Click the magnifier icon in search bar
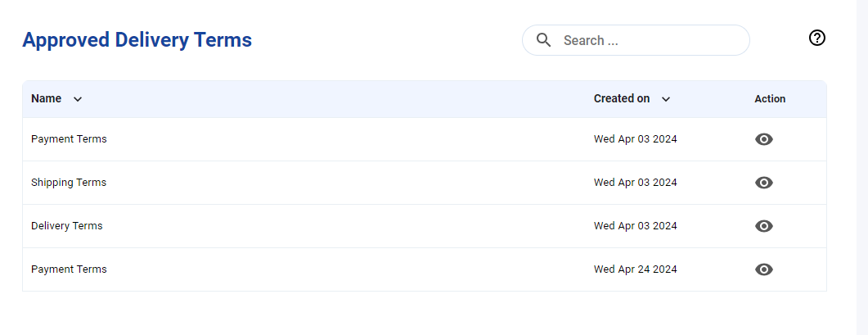 (x=543, y=40)
